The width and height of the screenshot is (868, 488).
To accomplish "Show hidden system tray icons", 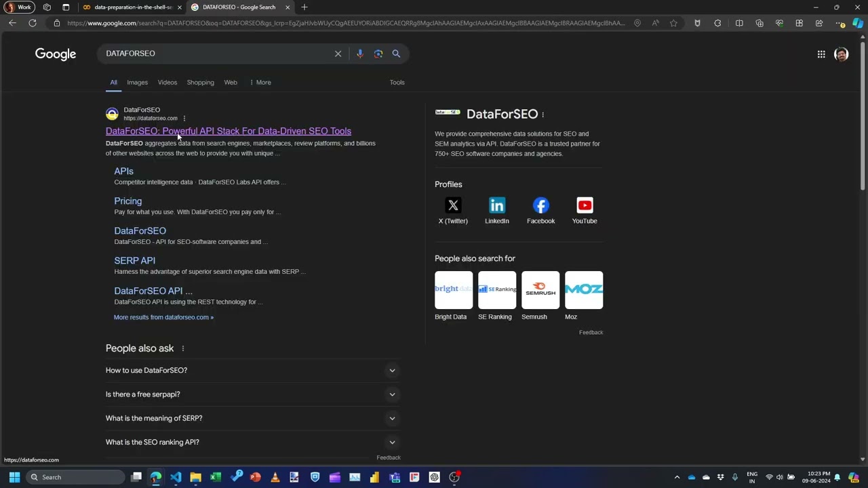I will [x=677, y=477].
